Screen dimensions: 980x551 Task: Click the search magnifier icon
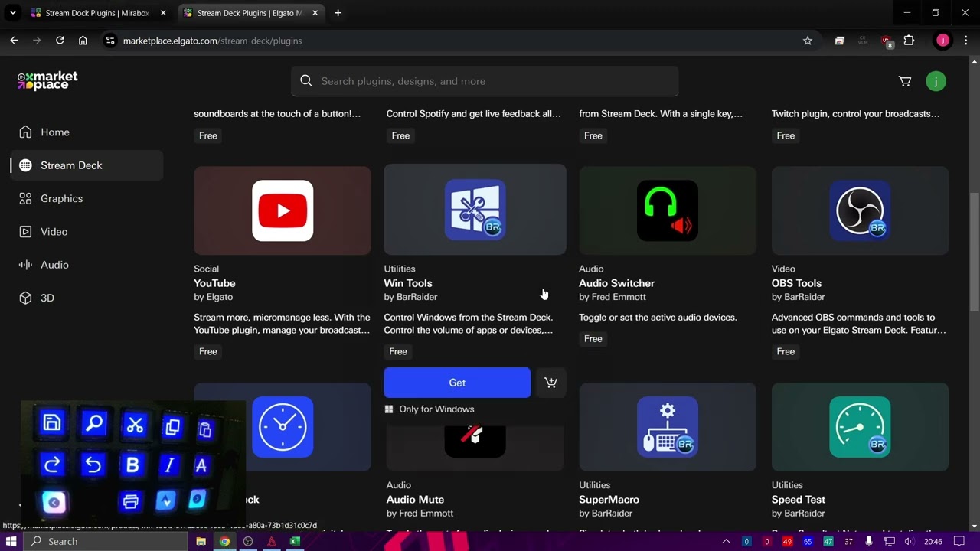(306, 81)
